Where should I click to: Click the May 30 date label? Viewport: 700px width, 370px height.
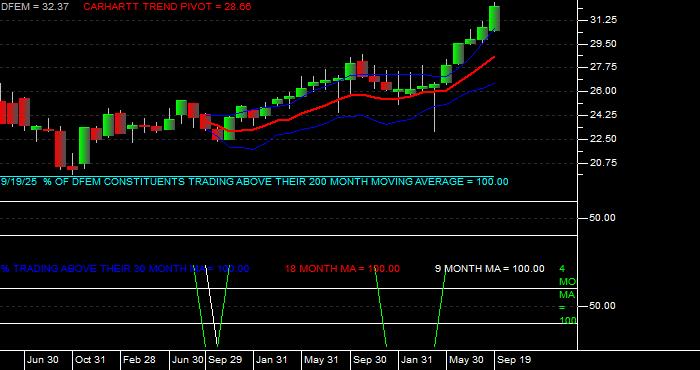pyautogui.click(x=467, y=360)
